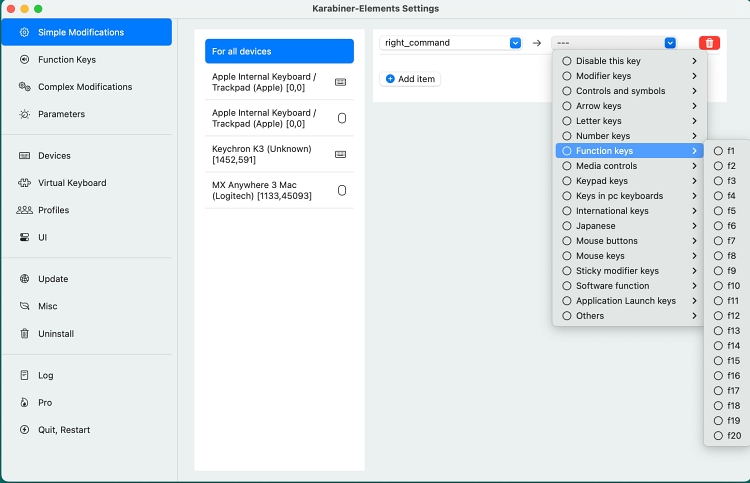The height and width of the screenshot is (483, 750).
Task: Select MX Anywhere 3 Mac (Logitech) row
Action: tap(279, 190)
